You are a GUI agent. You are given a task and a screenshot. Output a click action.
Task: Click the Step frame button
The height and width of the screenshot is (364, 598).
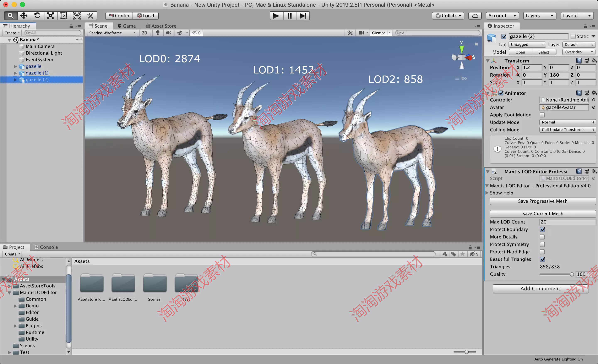coord(303,16)
